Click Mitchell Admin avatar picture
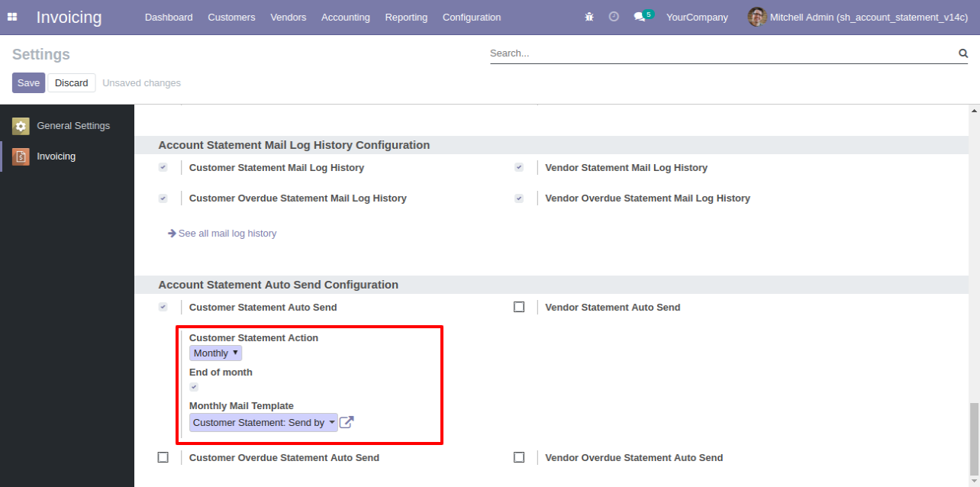 (757, 17)
